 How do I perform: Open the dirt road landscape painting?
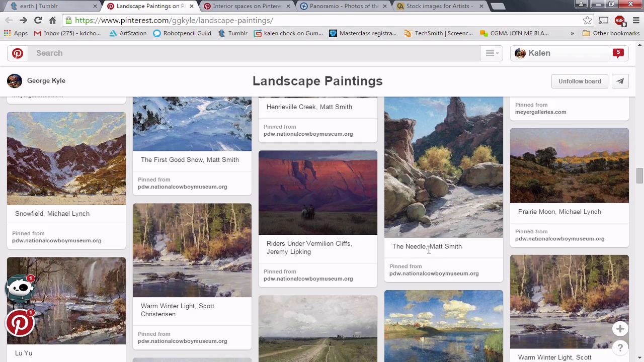point(318,329)
